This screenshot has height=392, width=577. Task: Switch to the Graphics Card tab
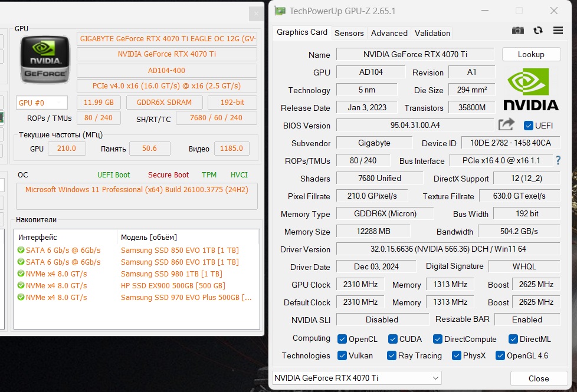point(301,32)
